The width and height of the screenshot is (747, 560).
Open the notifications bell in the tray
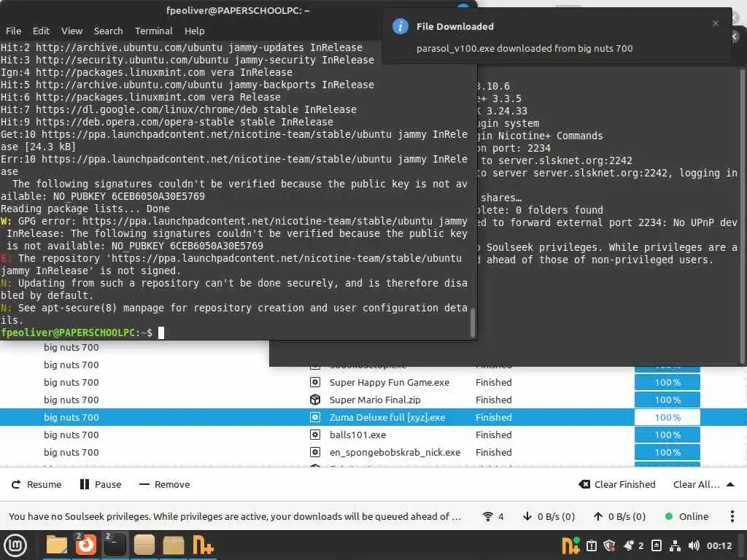(629, 545)
